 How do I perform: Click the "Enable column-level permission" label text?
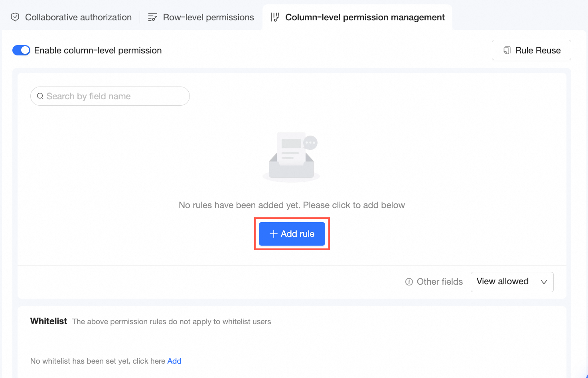pyautogui.click(x=98, y=50)
